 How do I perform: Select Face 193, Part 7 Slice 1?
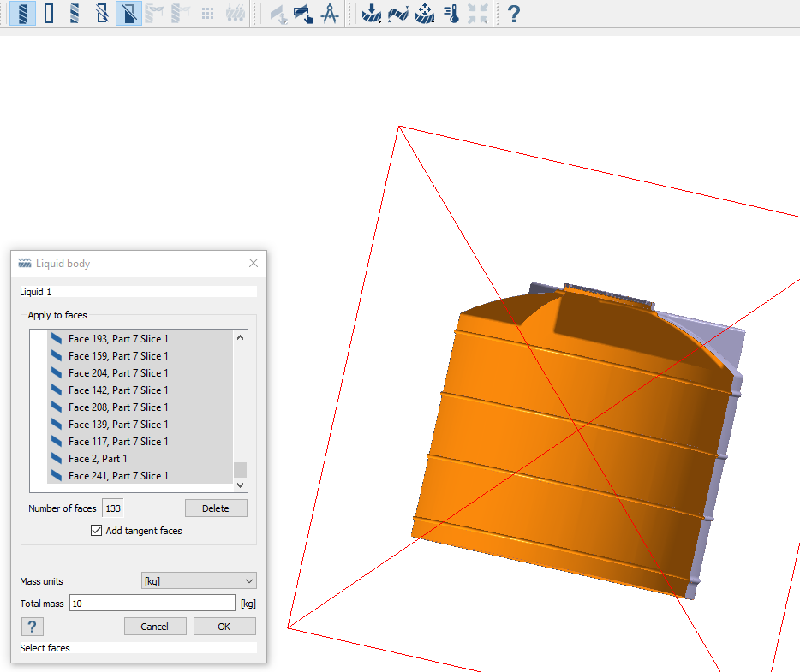pos(118,339)
